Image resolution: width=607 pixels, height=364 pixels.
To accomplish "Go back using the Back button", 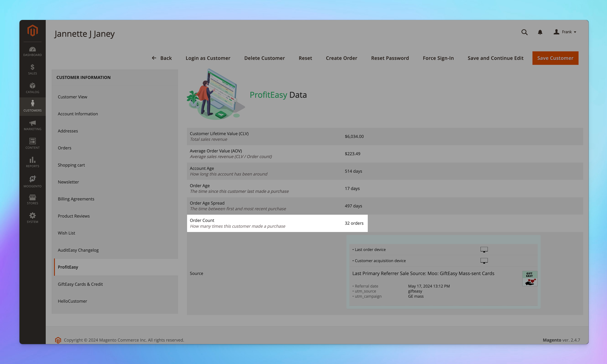I will coord(161,58).
